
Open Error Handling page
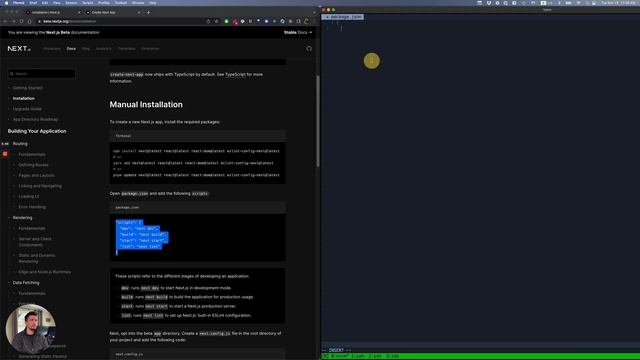32,207
